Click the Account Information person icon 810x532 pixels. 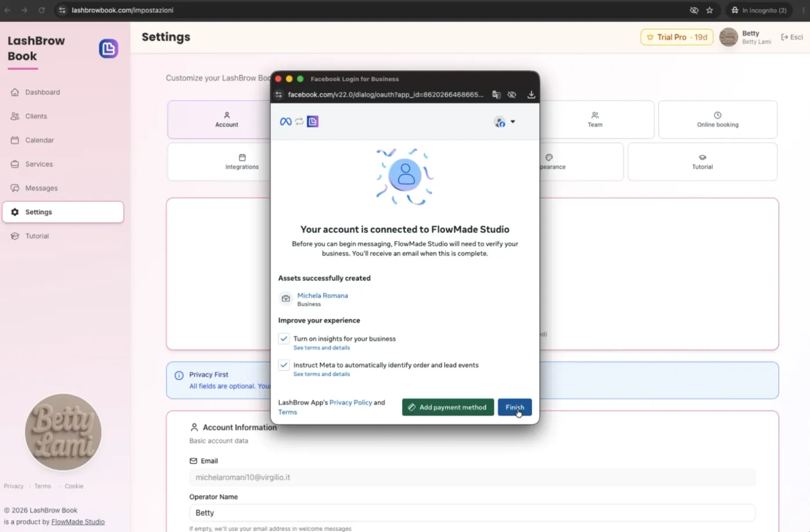pos(194,427)
